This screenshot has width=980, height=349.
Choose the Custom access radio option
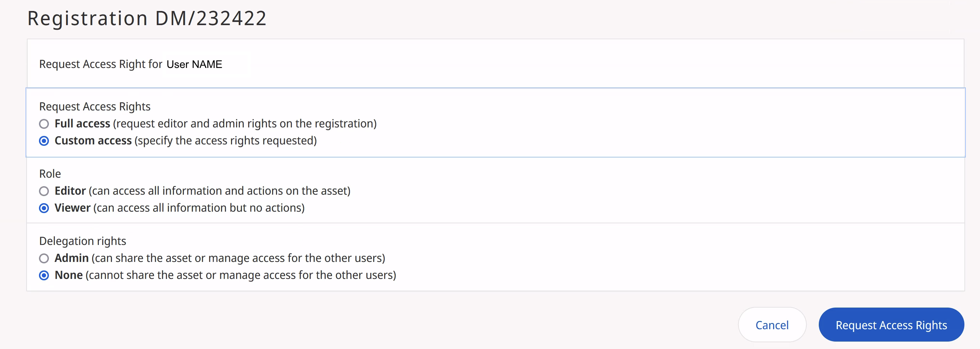point(44,141)
